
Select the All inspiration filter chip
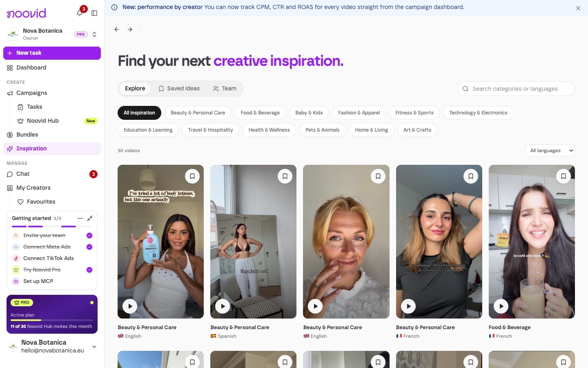tap(139, 113)
